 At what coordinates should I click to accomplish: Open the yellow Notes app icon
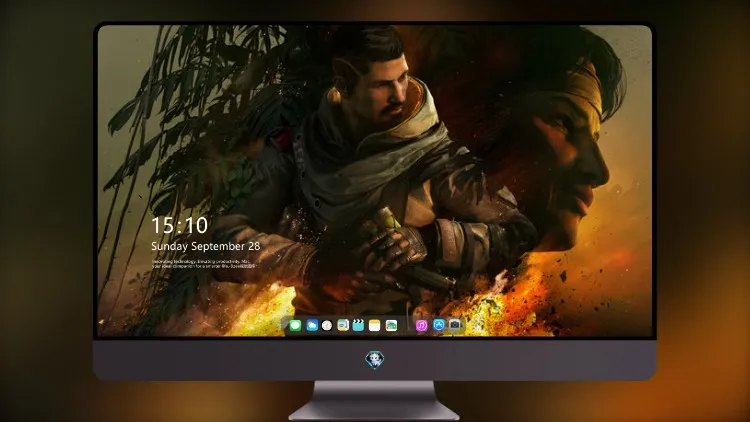tap(375, 326)
